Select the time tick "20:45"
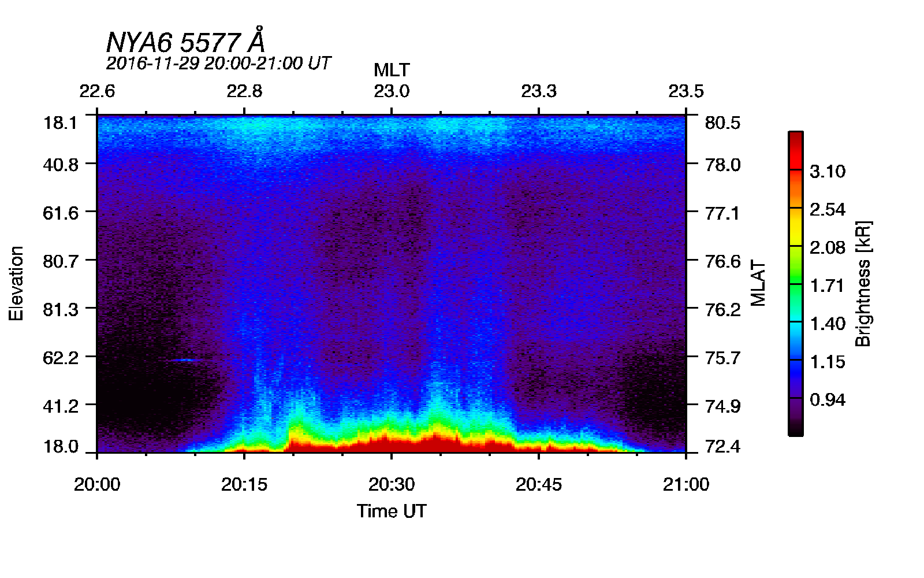Image resolution: width=924 pixels, height=578 pixels. pos(539,484)
